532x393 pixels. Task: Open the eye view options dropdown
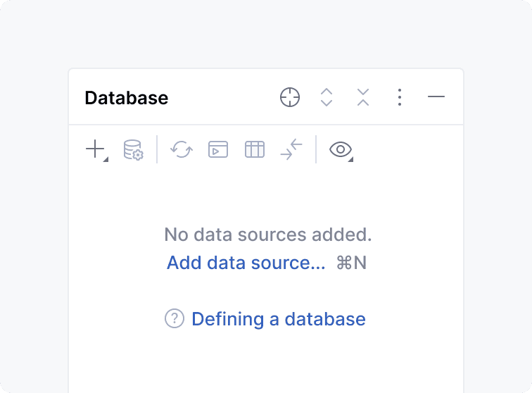click(341, 150)
